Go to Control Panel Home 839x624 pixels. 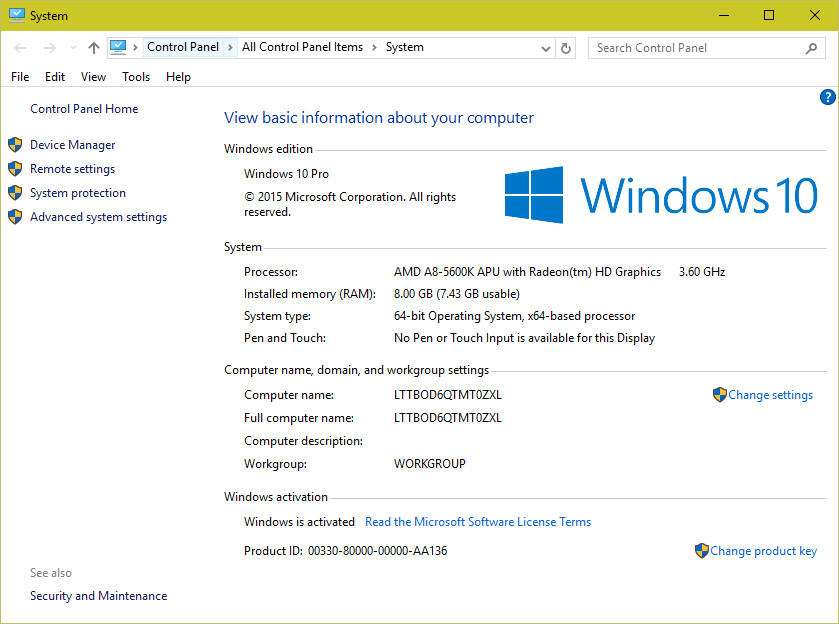coord(84,109)
